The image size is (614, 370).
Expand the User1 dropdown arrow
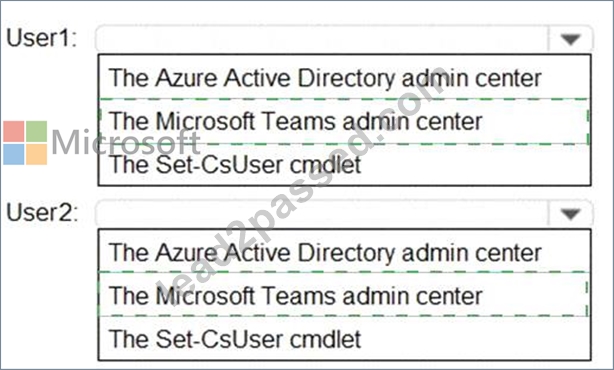(570, 39)
